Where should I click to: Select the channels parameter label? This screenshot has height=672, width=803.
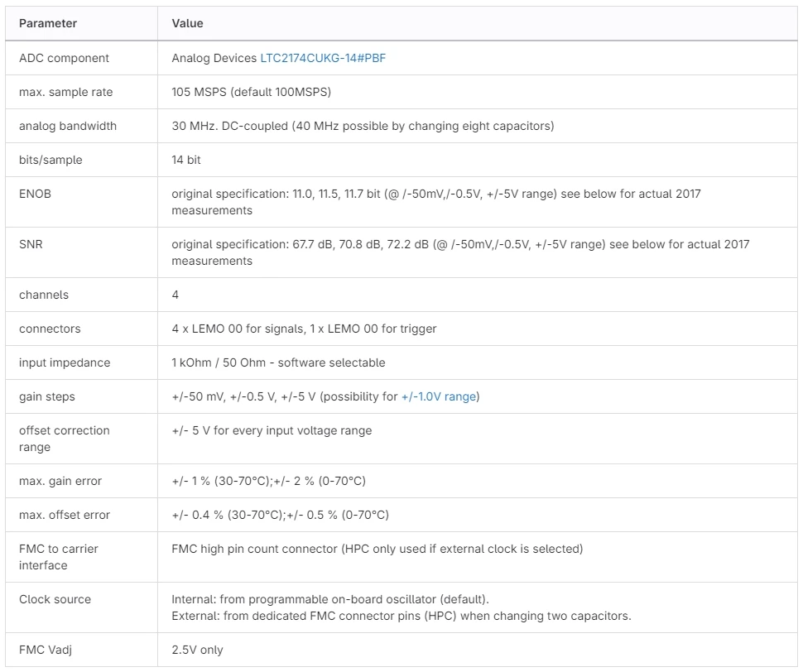44,295
